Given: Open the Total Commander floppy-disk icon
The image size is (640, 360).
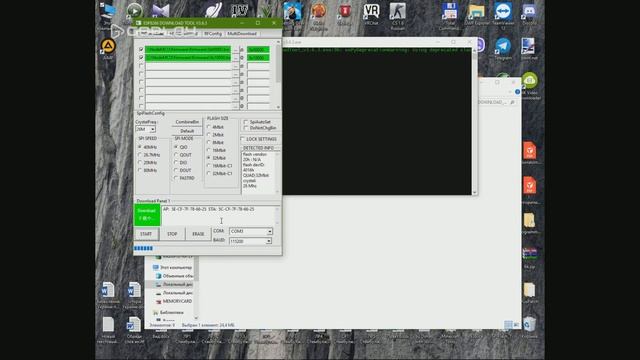Looking at the screenshot, I should tap(449, 11).
